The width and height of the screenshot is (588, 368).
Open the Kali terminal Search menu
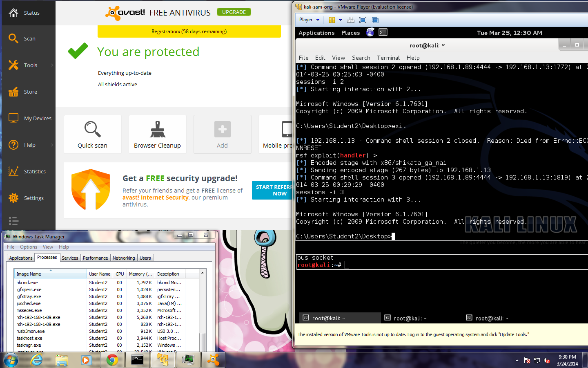tap(361, 58)
